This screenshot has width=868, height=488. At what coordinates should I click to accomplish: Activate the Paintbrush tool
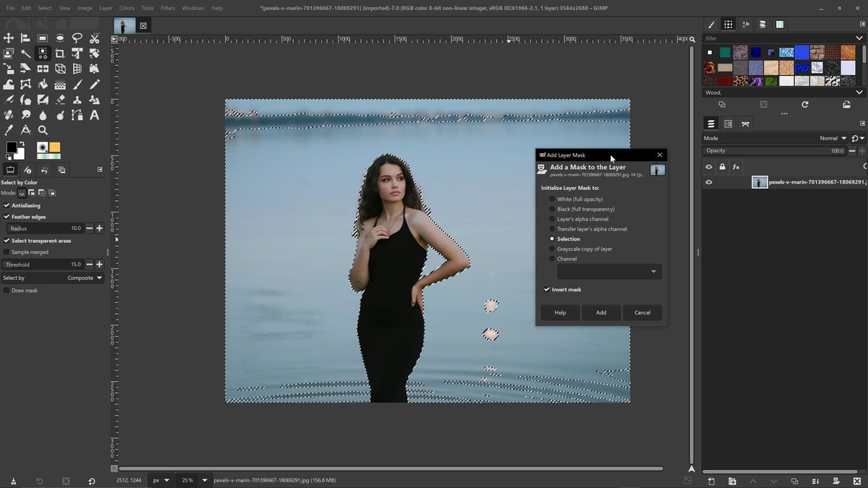[x=77, y=85]
